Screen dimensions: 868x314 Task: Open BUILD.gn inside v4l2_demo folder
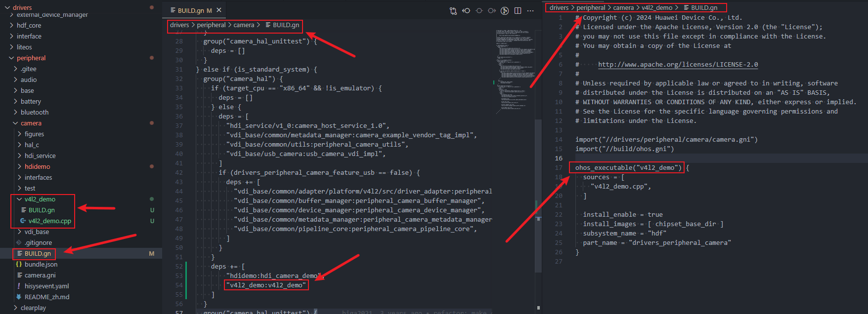pos(42,210)
